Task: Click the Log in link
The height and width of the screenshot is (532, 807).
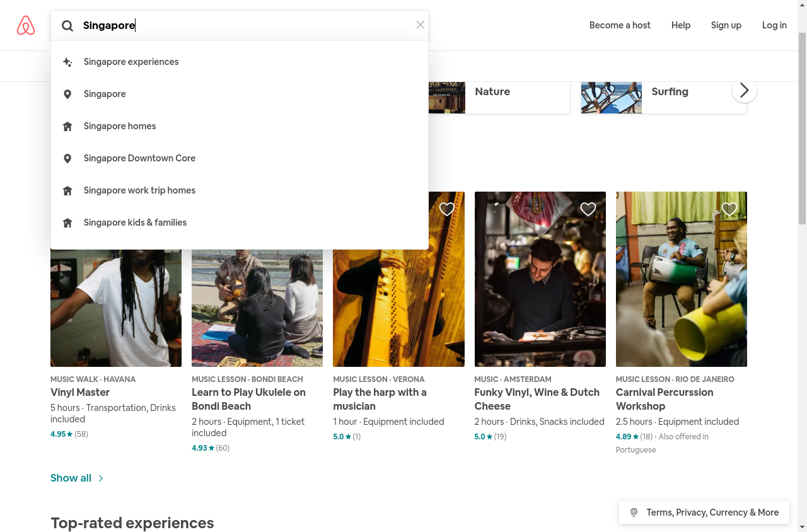Action: pos(774,25)
